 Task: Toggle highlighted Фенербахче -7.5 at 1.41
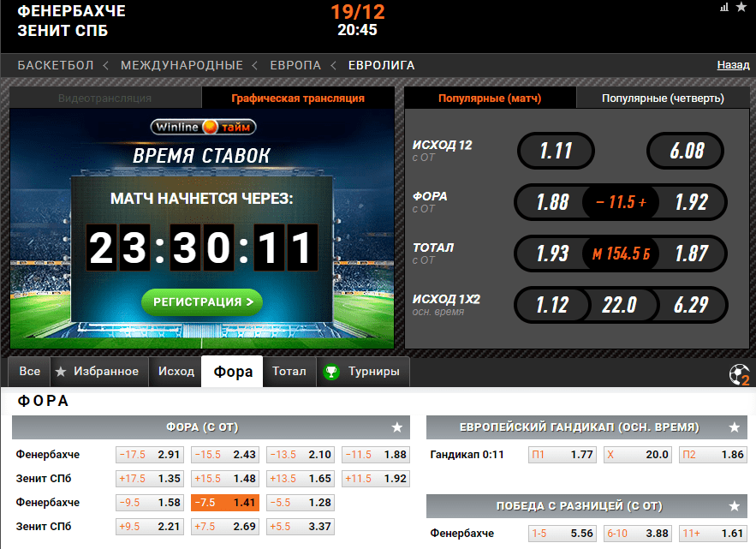point(225,503)
